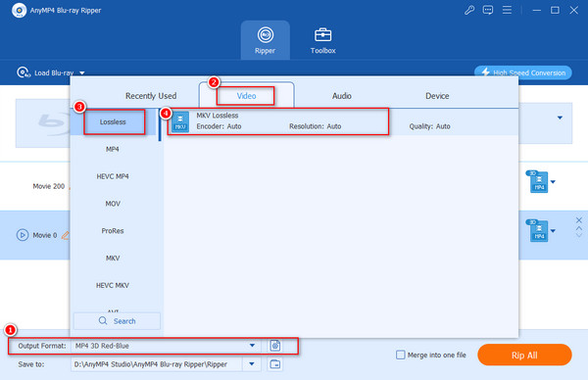Image resolution: width=588 pixels, height=380 pixels.
Task: Click the Rip All button
Action: click(524, 355)
